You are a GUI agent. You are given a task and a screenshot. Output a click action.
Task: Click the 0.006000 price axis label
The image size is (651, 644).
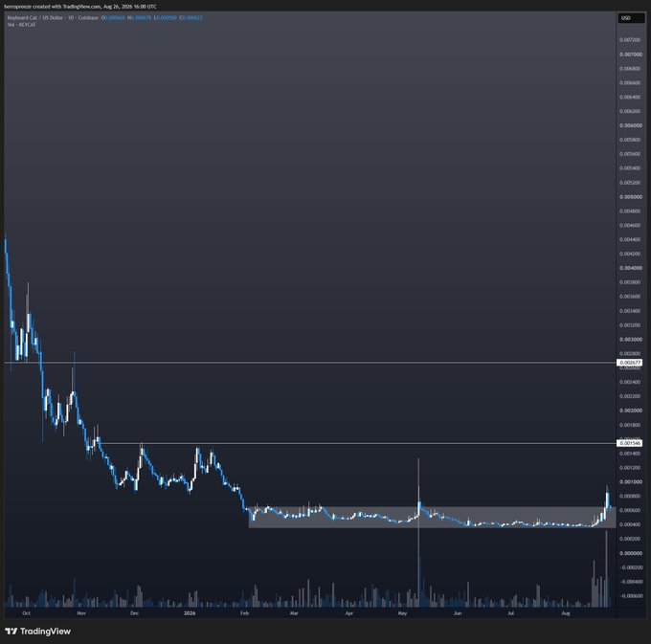630,125
